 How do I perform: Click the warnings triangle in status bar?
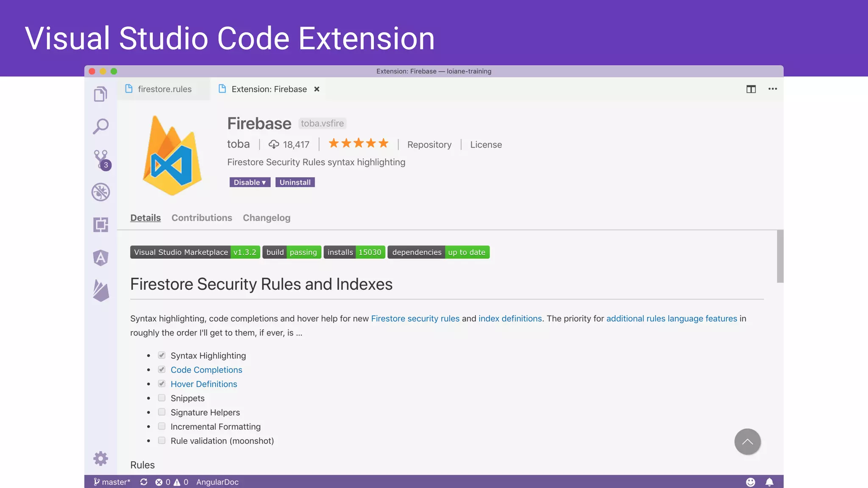tap(177, 482)
